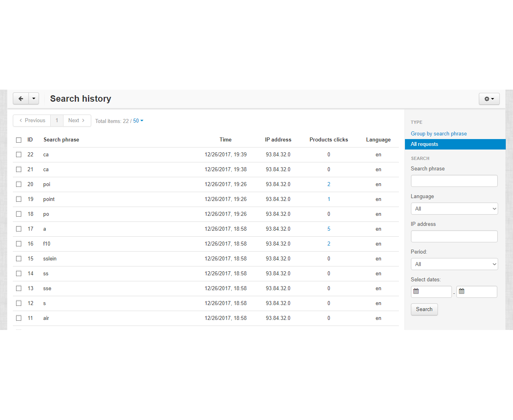Focus the Search phrase input field
Screen dimensions: 513x420
click(x=454, y=181)
